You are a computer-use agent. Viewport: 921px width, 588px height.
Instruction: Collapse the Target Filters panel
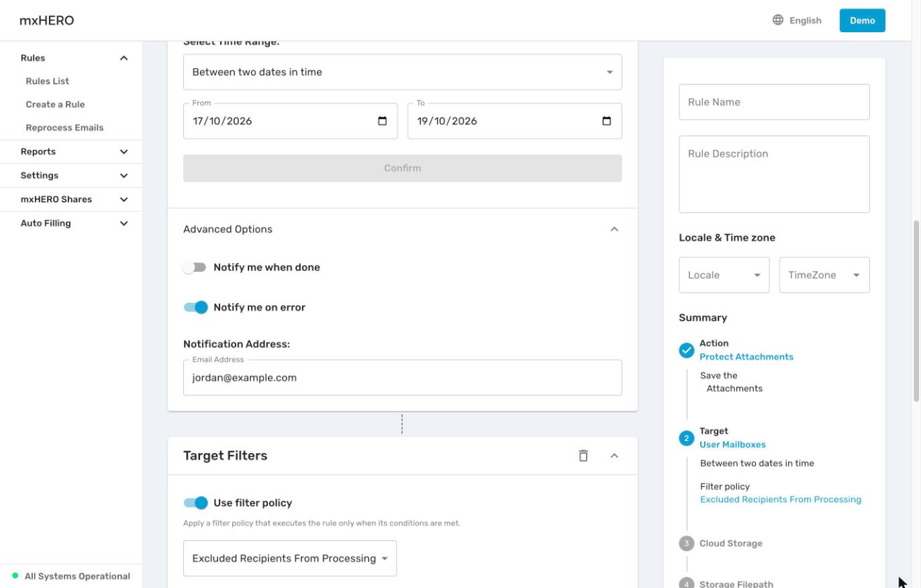click(614, 456)
